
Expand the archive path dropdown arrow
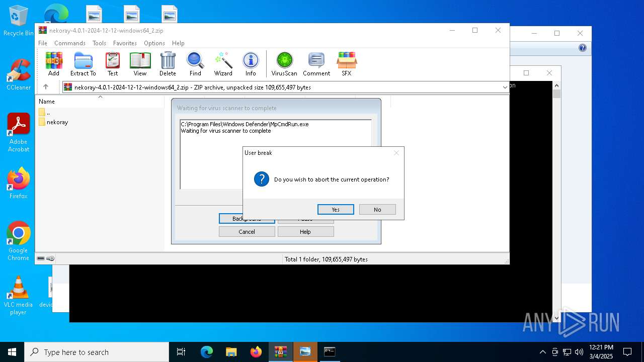tap(505, 87)
